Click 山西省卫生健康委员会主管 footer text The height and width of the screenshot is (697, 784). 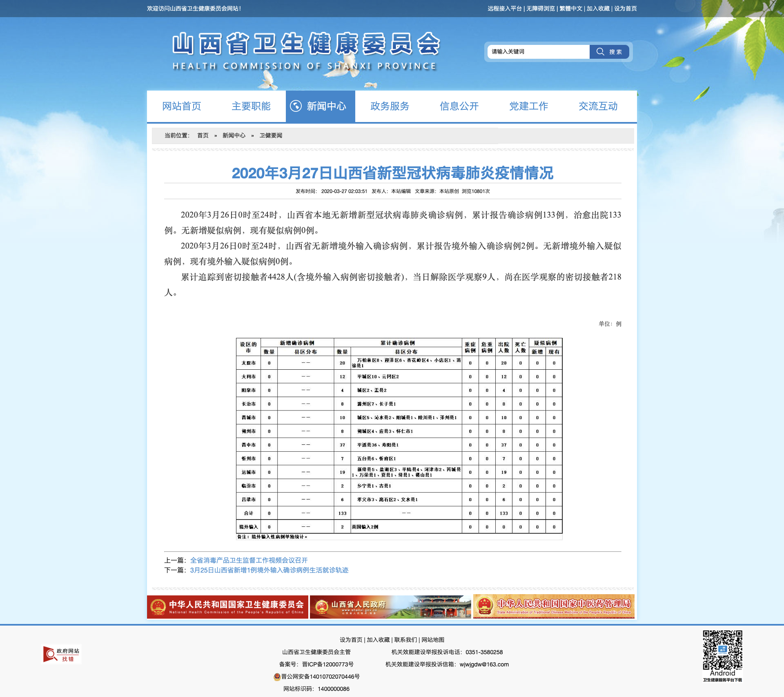pyautogui.click(x=316, y=652)
